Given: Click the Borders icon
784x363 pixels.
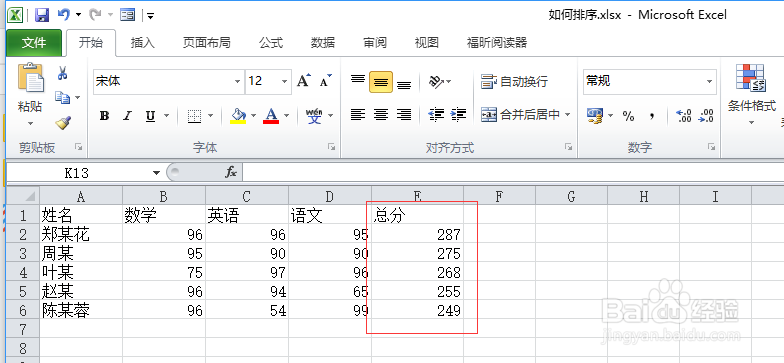Looking at the screenshot, I should pyautogui.click(x=194, y=116).
